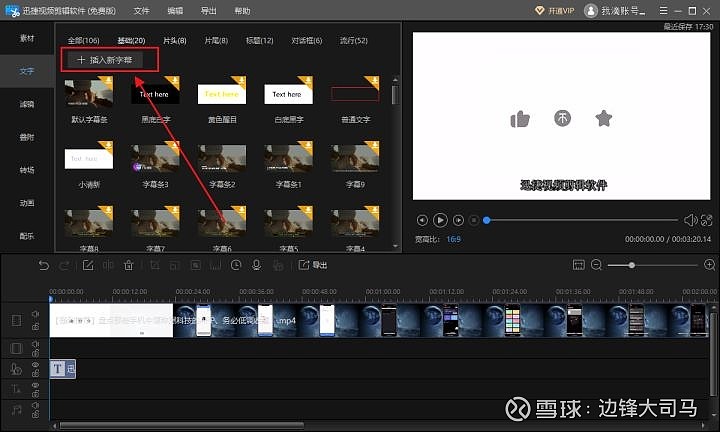Start voiceover recording with microphone icon
This screenshot has height=432, width=720.
(257, 265)
